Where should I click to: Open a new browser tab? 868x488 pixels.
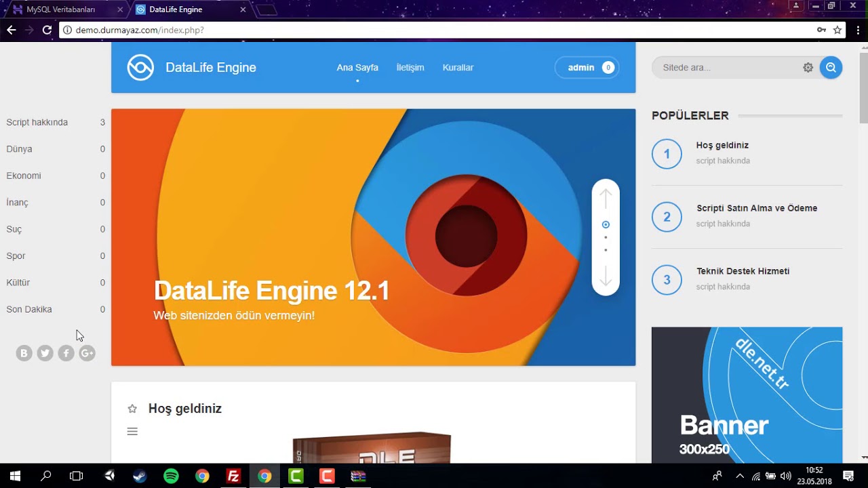pos(267,10)
